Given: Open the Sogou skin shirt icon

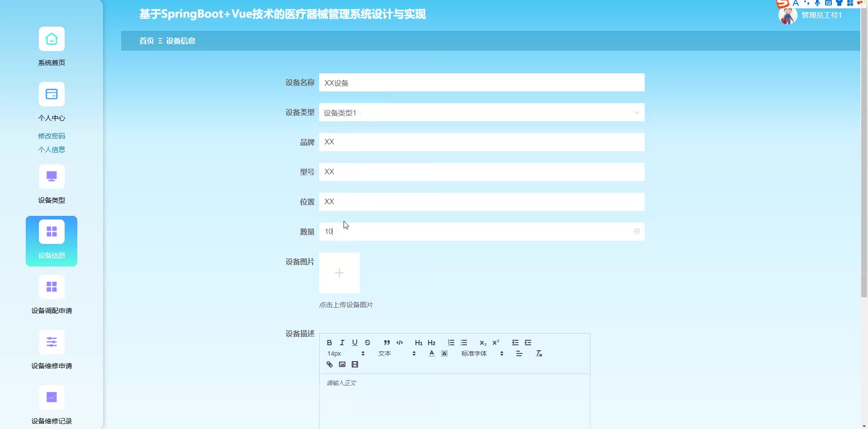Looking at the screenshot, I should click(839, 3).
